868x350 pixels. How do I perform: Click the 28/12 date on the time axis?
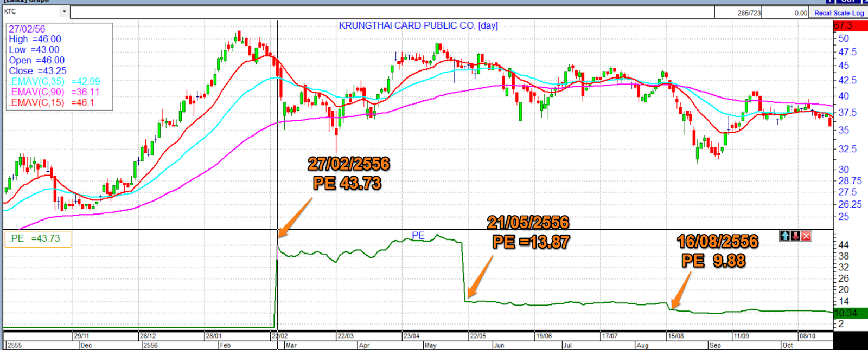pyautogui.click(x=148, y=336)
